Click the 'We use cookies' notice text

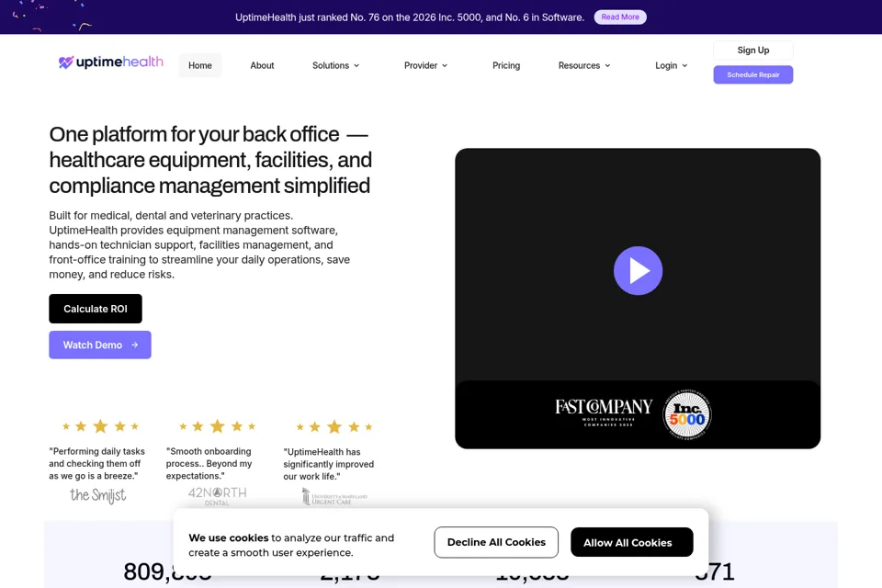tap(291, 545)
